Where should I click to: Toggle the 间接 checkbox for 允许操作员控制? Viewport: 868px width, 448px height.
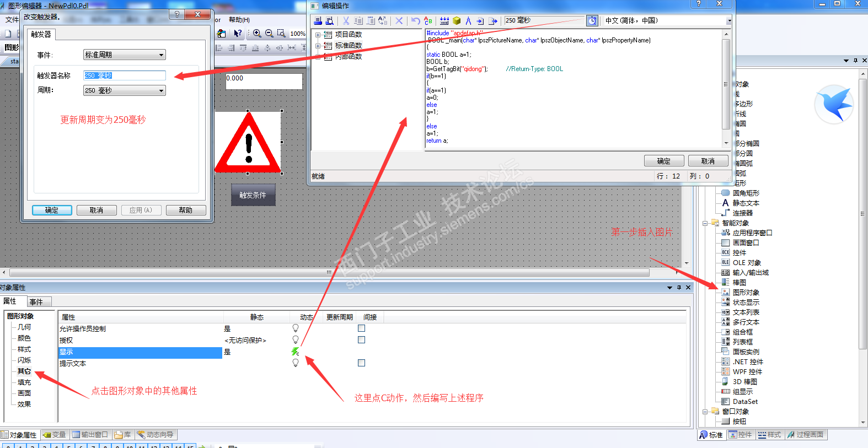coord(362,328)
